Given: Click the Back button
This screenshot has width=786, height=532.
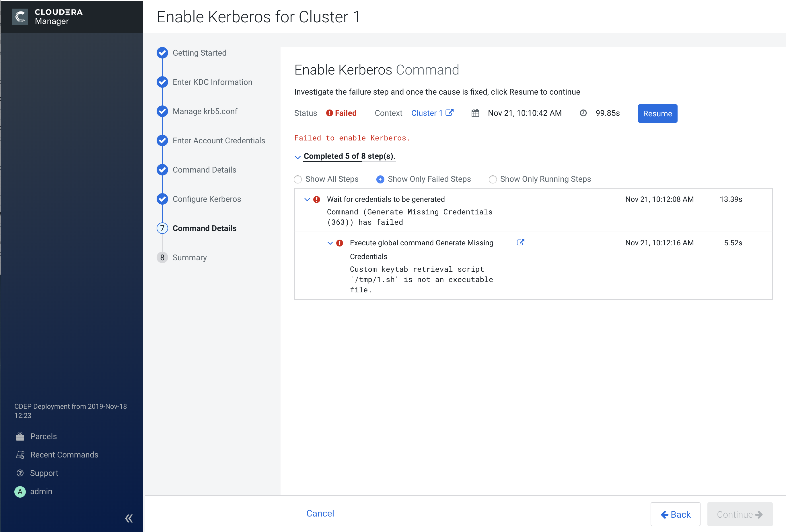Looking at the screenshot, I should (675, 515).
